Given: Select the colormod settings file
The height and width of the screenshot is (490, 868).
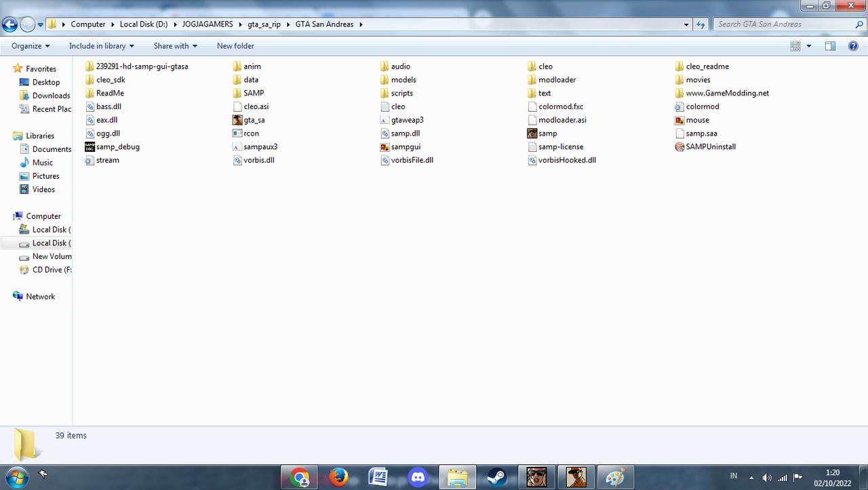Looking at the screenshot, I should tap(696, 106).
